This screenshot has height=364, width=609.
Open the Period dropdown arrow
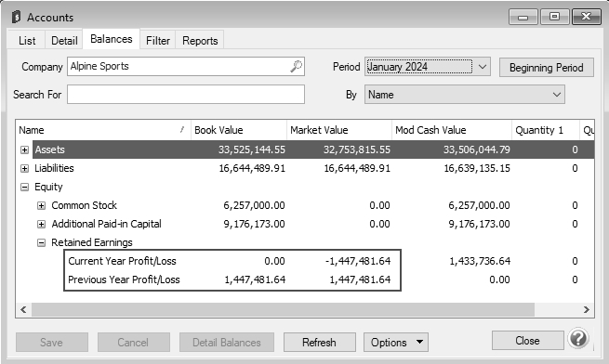(x=482, y=67)
